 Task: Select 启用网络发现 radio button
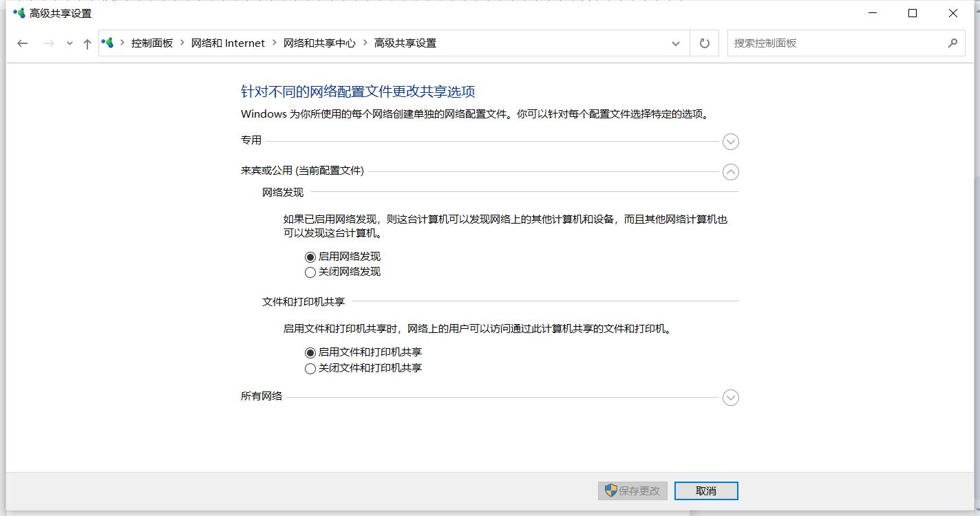[310, 256]
